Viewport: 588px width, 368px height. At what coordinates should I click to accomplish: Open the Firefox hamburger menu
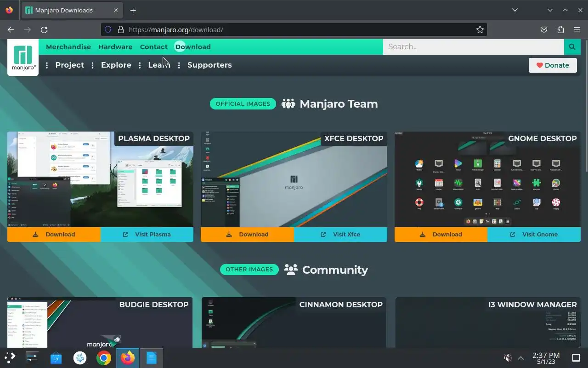[x=577, y=29]
